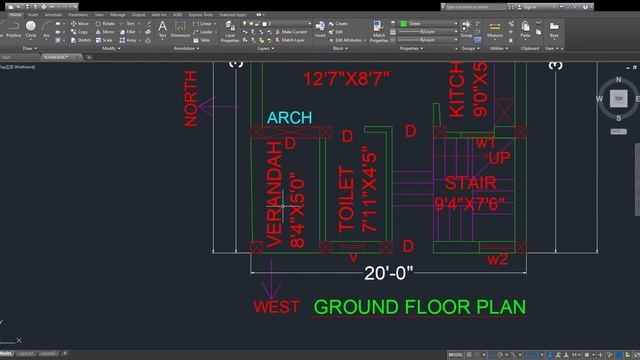Activate the Copy tool in Modify panel
This screenshot has width=640, height=360.
pos(79,32)
